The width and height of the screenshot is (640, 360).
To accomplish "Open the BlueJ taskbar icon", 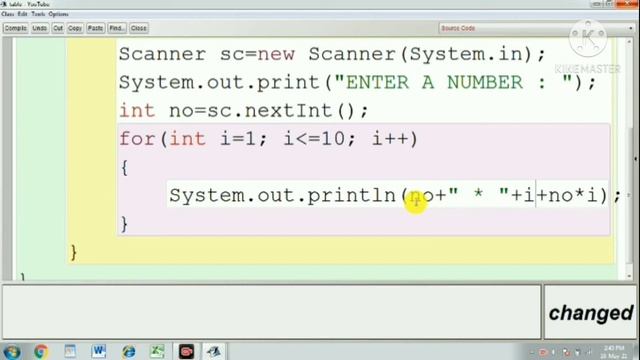I will pyautogui.click(x=213, y=351).
